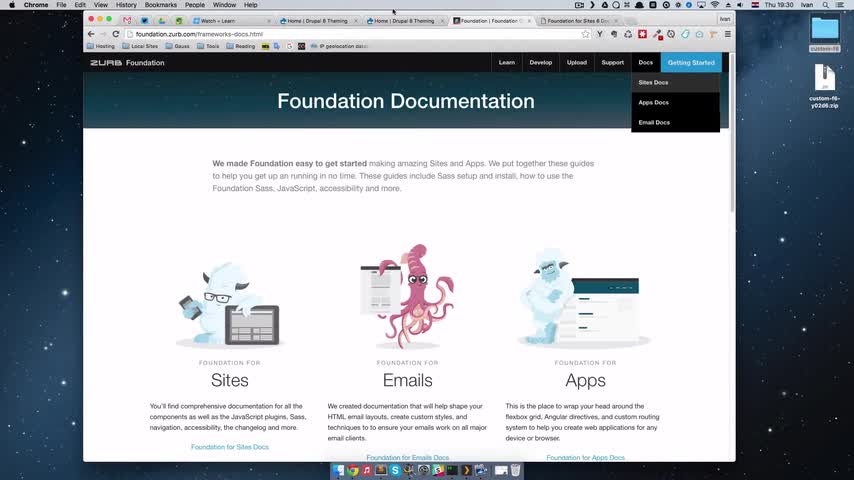Open Plex chevron app in the dock
Viewport: 854px width, 480px height.
point(466,470)
